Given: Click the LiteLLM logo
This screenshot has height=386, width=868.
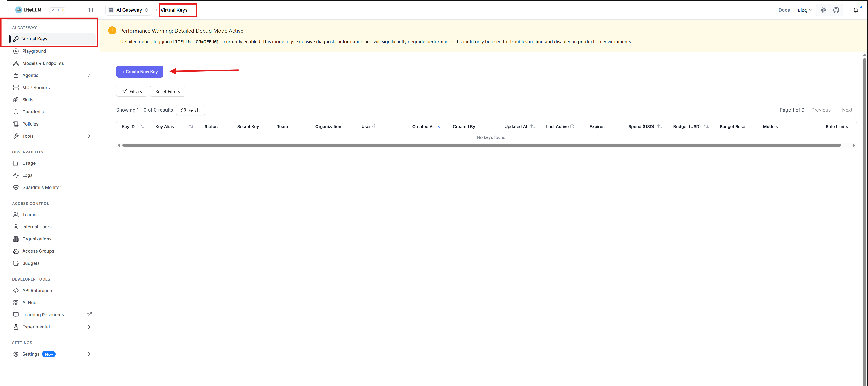Looking at the screenshot, I should (x=28, y=10).
